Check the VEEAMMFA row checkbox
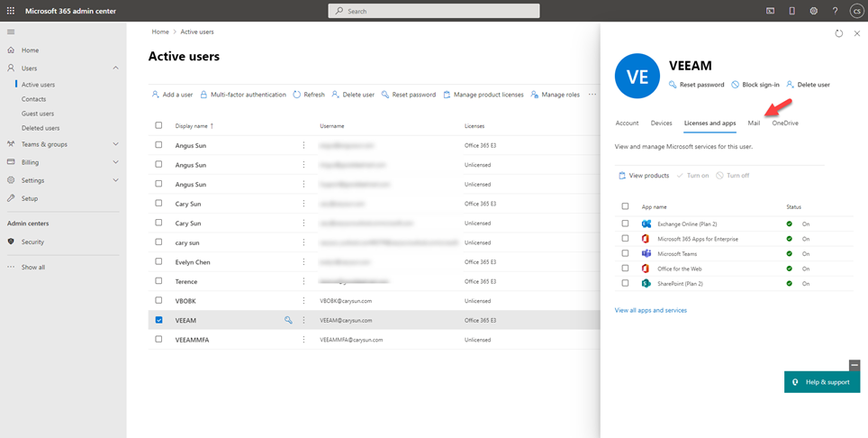The height and width of the screenshot is (438, 868). [158, 339]
